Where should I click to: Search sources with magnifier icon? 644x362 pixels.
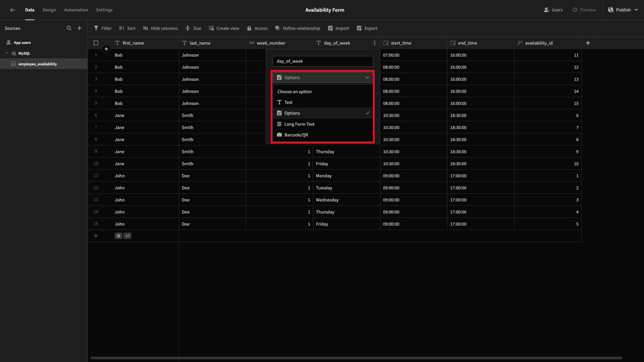[69, 28]
